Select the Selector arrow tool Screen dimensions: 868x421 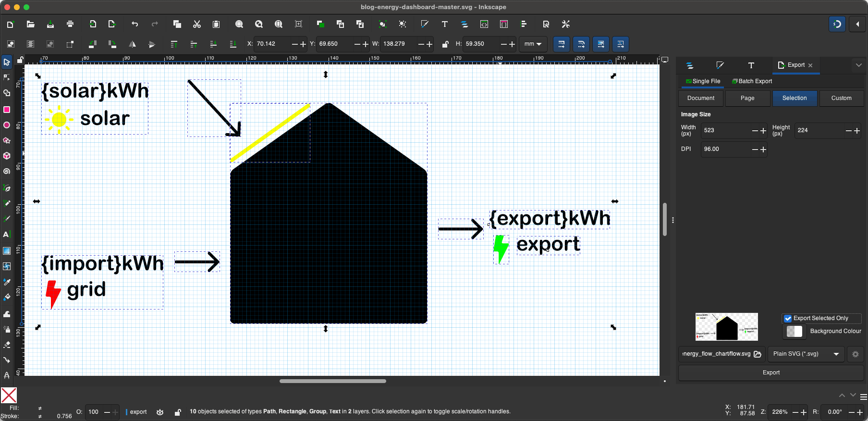(x=7, y=62)
